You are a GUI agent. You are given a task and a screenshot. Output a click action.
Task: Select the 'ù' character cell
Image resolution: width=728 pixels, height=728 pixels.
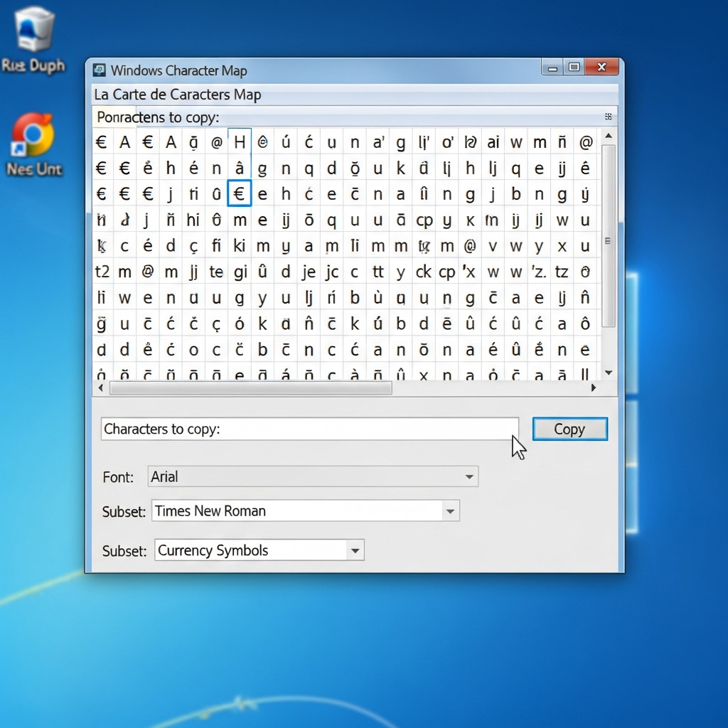coord(378,298)
